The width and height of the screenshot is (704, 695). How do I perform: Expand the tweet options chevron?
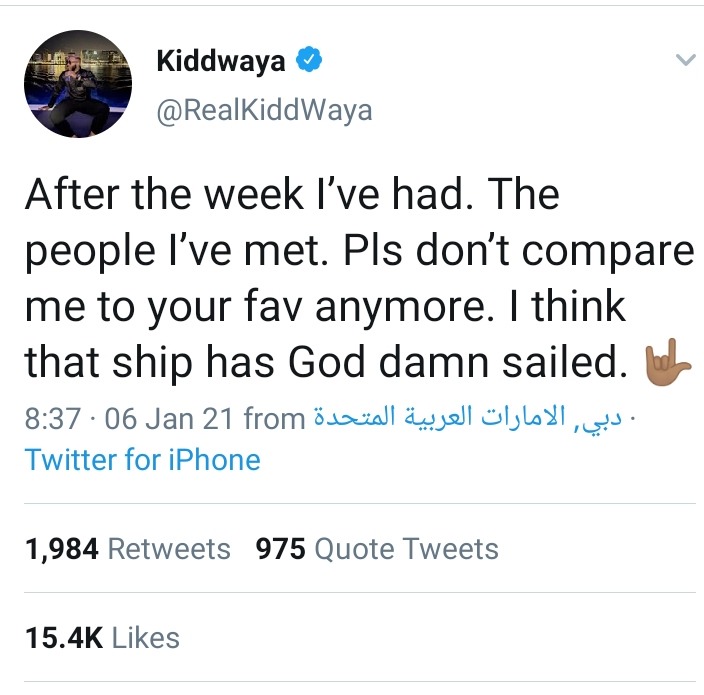685,59
